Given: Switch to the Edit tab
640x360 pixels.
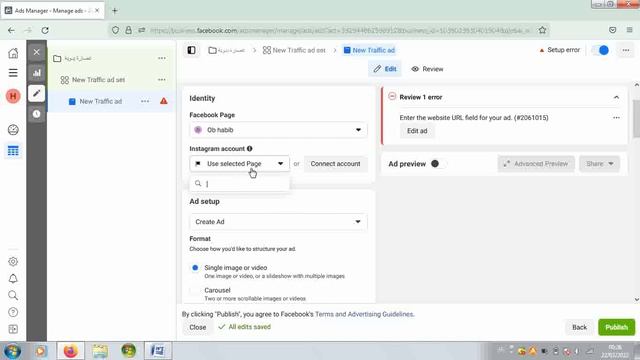Looking at the screenshot, I should tap(385, 69).
